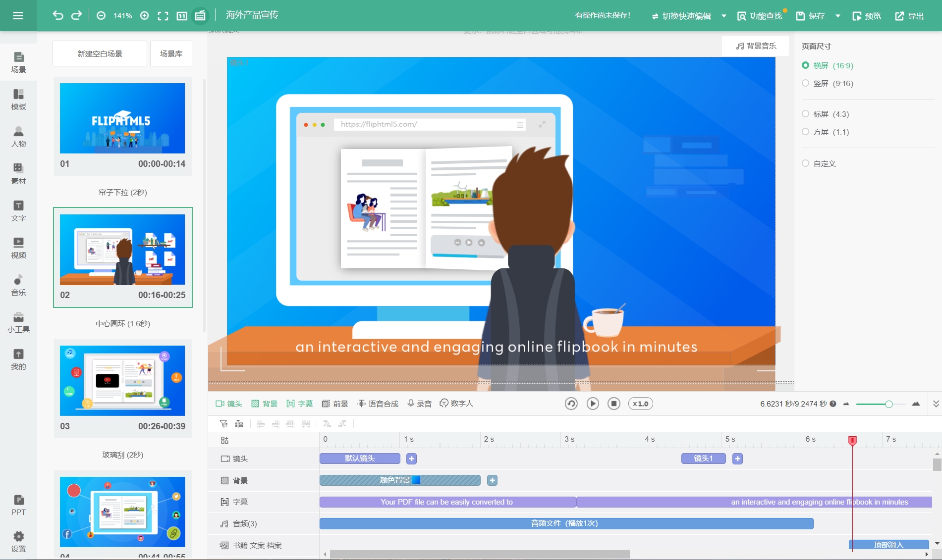This screenshot has width=942, height=560.
Task: Open the 场景库 scene library
Action: 171,53
